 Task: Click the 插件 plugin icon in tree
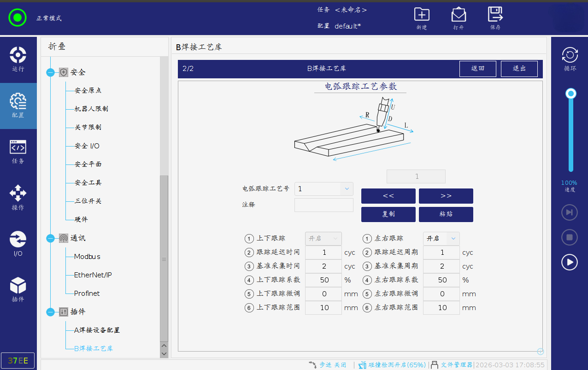[64, 312]
